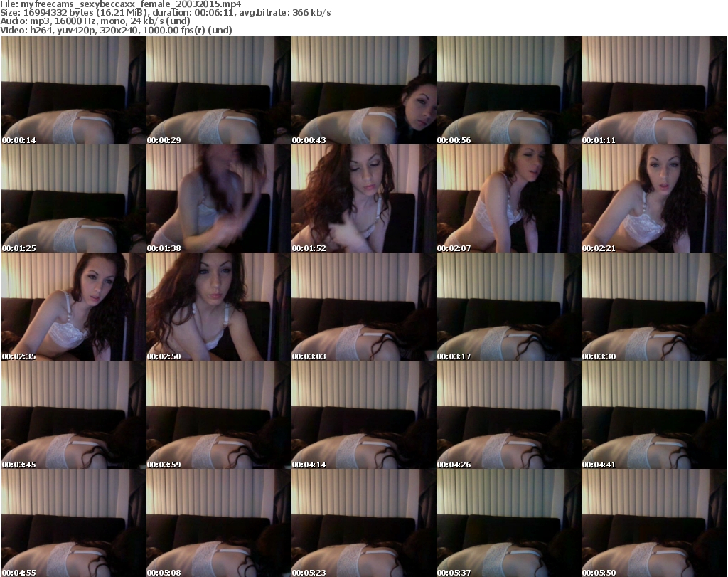Choose the thumbnail at 00:04:55
This screenshot has height=577, width=728.
pyautogui.click(x=73, y=523)
